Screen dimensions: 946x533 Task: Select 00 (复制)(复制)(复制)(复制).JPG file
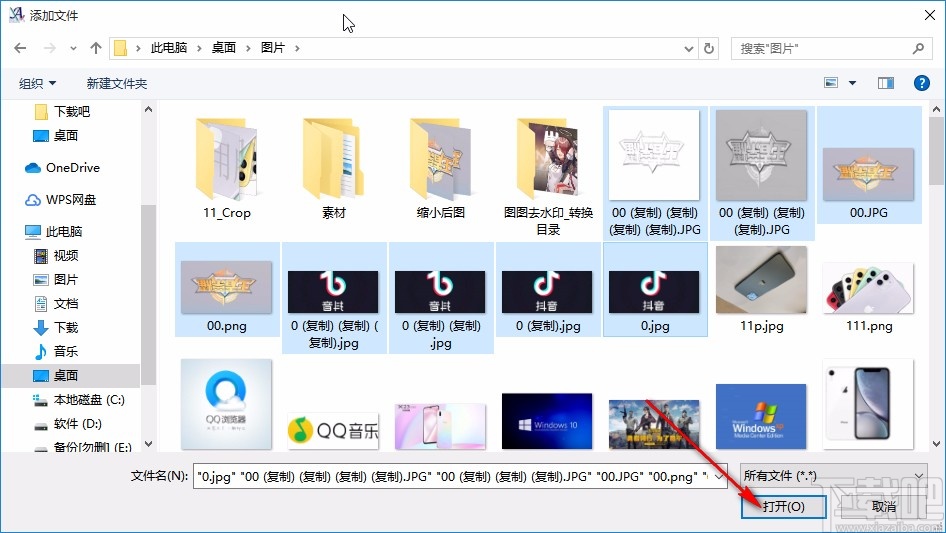(x=655, y=173)
